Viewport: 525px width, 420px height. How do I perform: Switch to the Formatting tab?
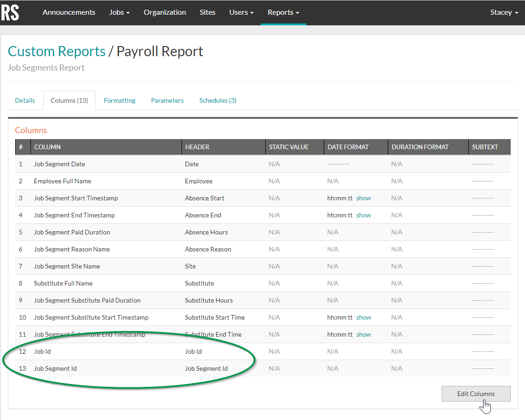[x=120, y=100]
